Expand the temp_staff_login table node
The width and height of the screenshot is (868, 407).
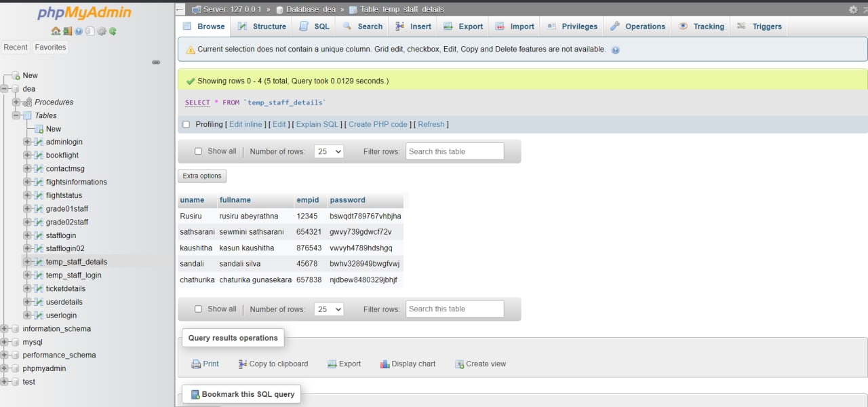coord(27,275)
